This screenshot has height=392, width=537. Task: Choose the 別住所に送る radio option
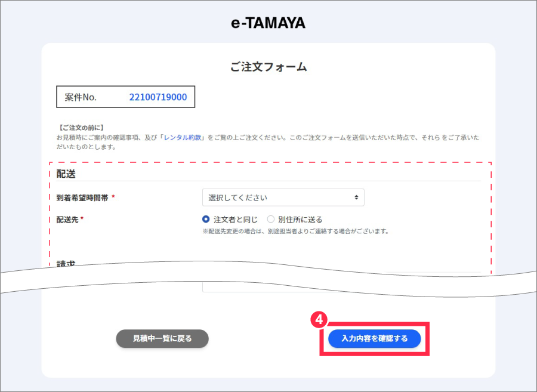click(271, 219)
